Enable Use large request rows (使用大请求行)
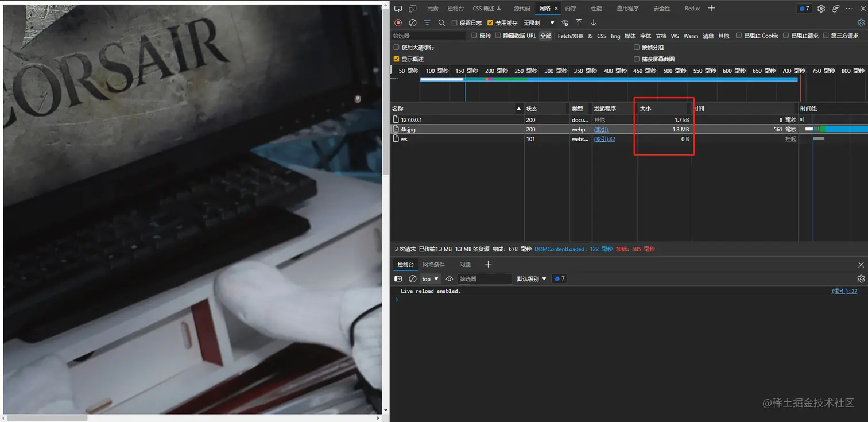The height and width of the screenshot is (422, 868). 396,47
